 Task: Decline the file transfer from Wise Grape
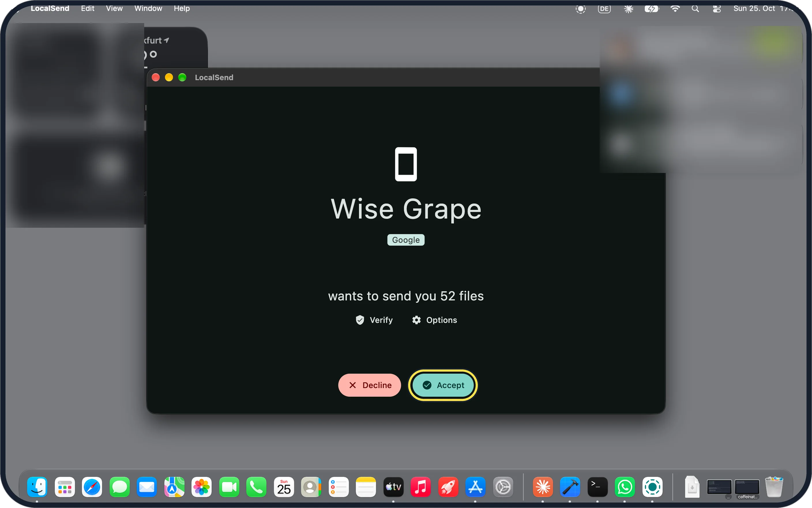point(370,385)
